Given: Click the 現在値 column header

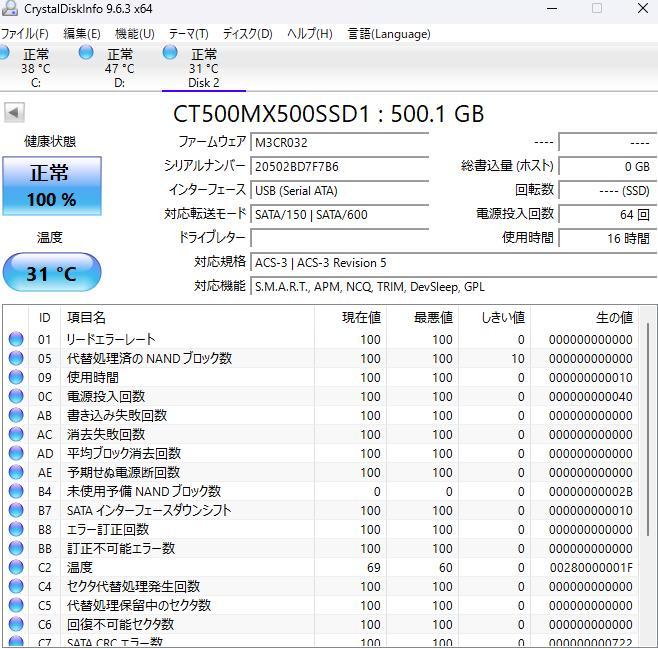Looking at the screenshot, I should [350, 317].
